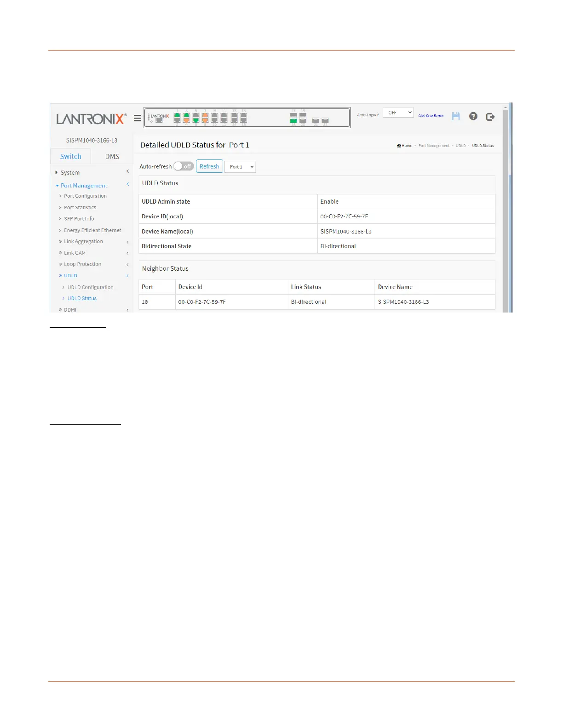Click neighbor Link Status 'Bi-directional' cell
Screen dimensions: 563x728
click(x=309, y=302)
